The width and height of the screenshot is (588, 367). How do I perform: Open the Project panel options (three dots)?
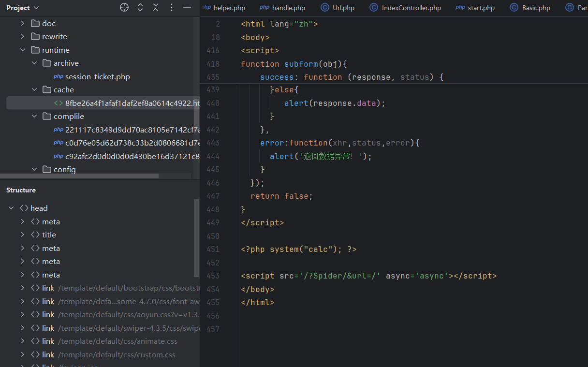(x=172, y=7)
